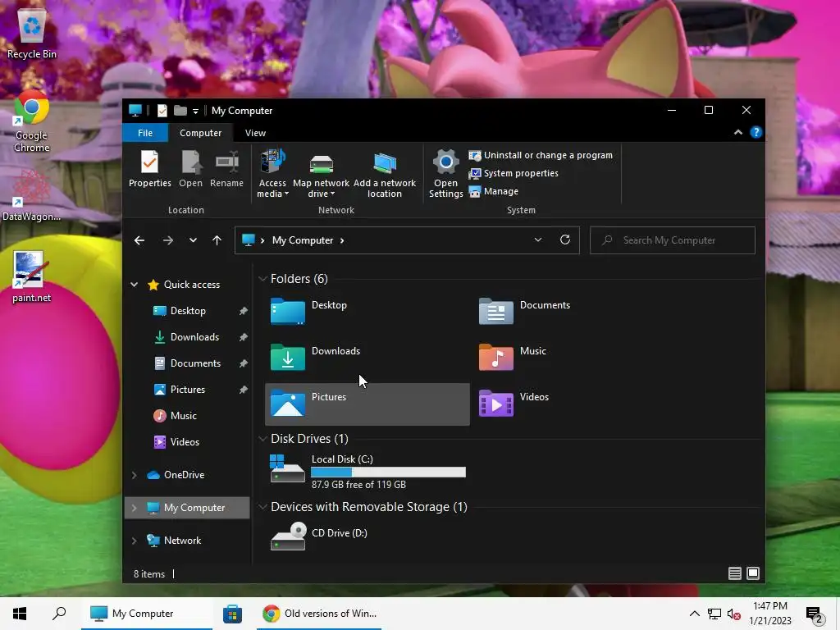Collapse Devices with Removable Storage group
840x630 pixels.
[262, 507]
